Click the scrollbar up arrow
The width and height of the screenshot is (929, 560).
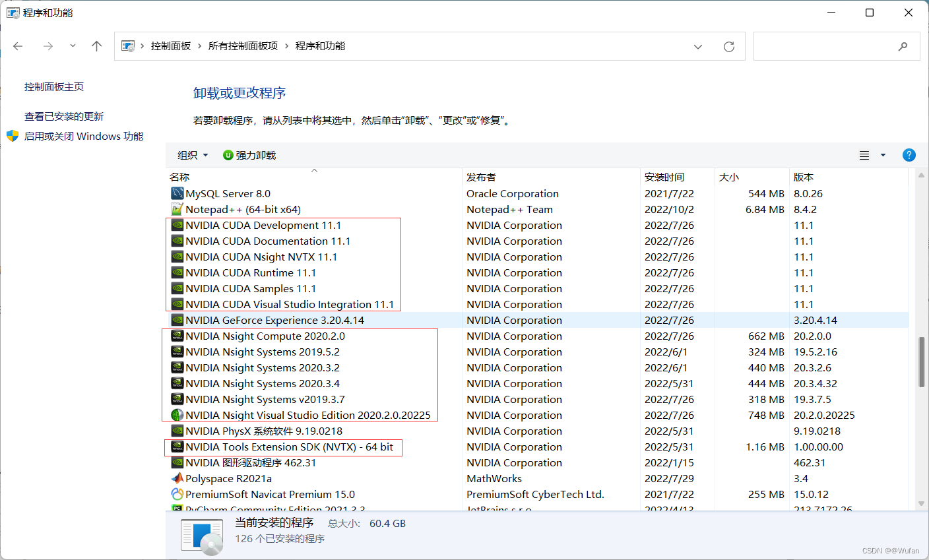point(921,175)
